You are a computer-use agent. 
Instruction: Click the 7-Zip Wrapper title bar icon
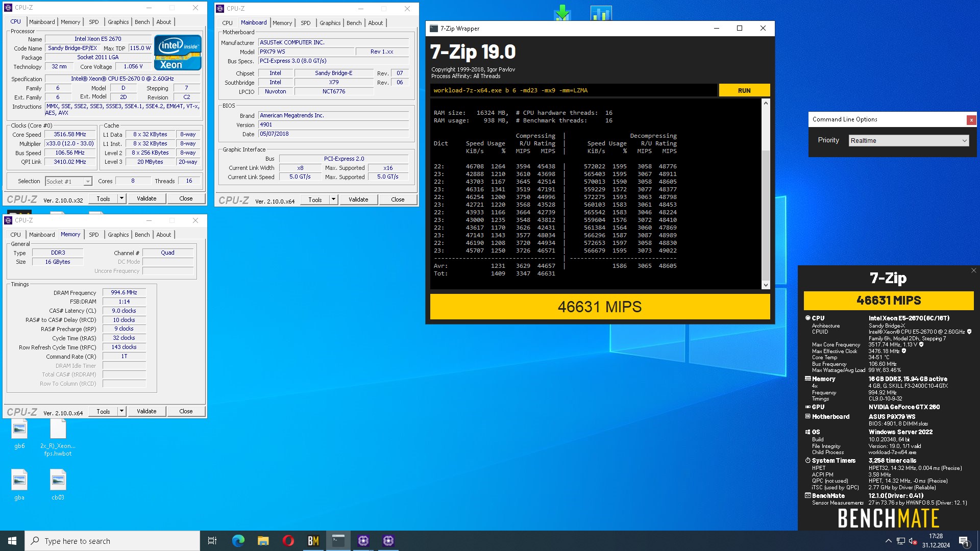[x=434, y=29]
